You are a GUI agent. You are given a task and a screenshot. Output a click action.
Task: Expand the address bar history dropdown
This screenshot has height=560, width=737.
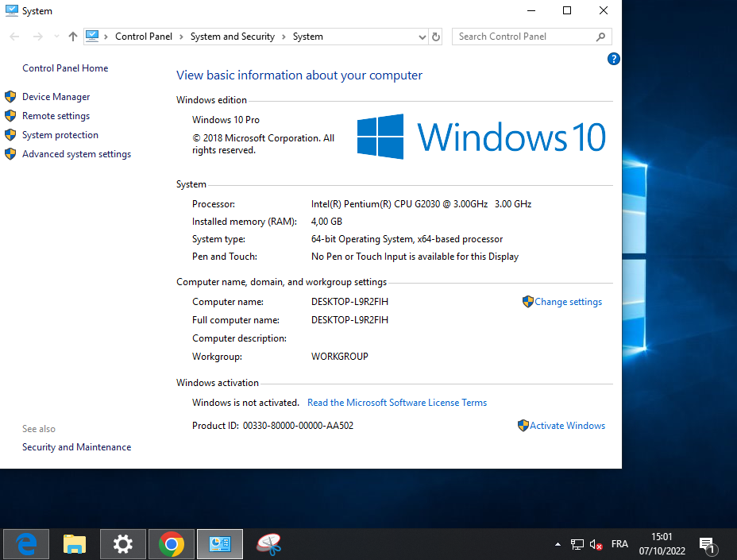tap(422, 37)
